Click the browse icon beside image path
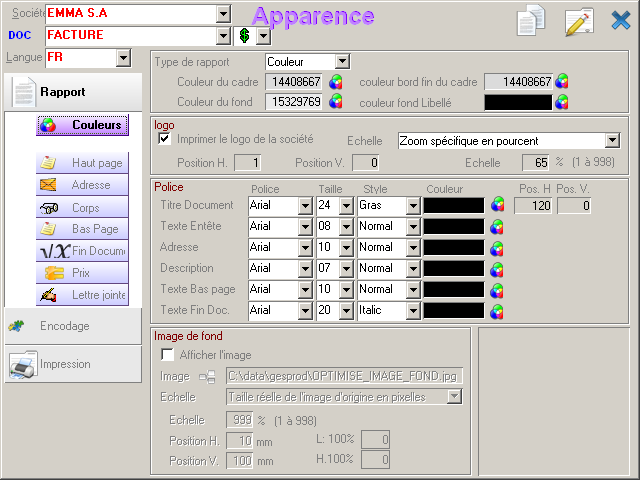640x480 pixels. point(208,377)
